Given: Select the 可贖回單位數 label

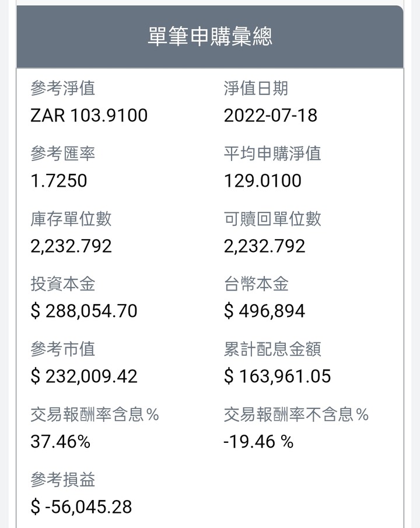Looking at the screenshot, I should (x=272, y=219).
